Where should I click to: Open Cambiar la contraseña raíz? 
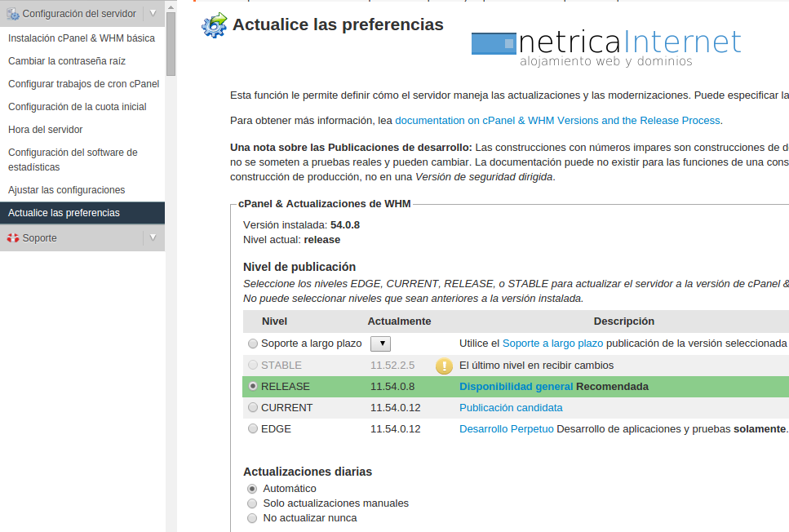67,61
